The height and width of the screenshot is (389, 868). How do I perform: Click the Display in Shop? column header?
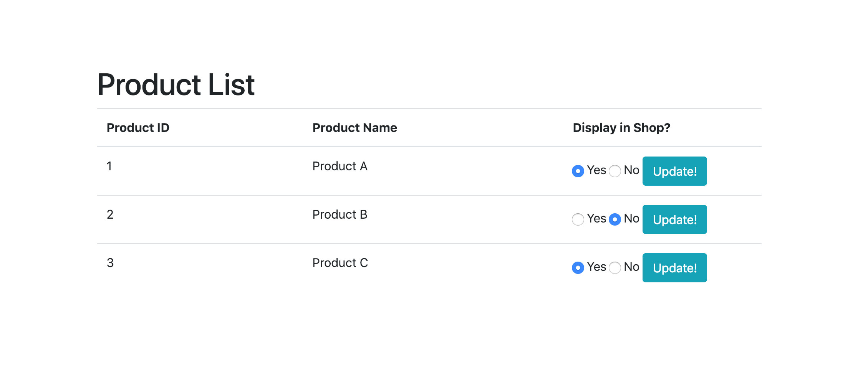[x=621, y=128]
